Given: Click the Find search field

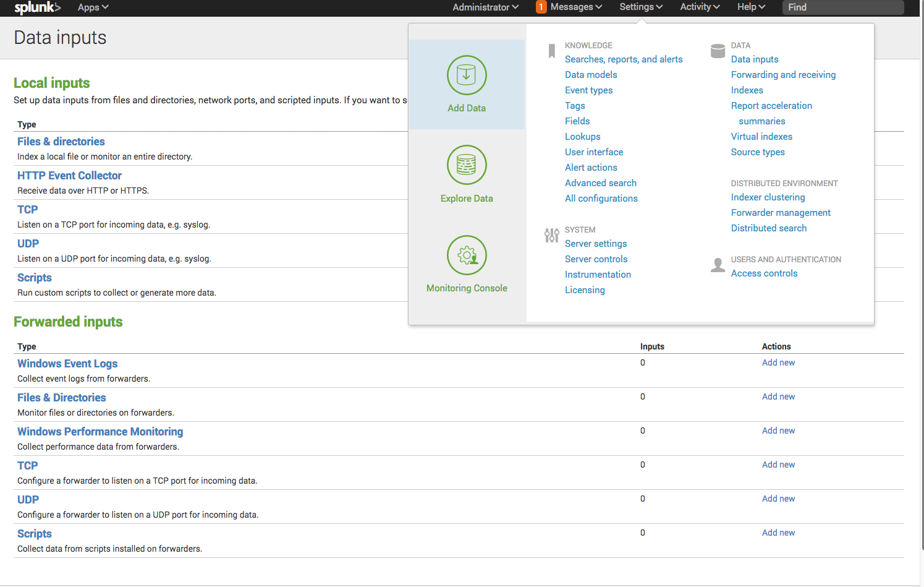Looking at the screenshot, I should [842, 7].
